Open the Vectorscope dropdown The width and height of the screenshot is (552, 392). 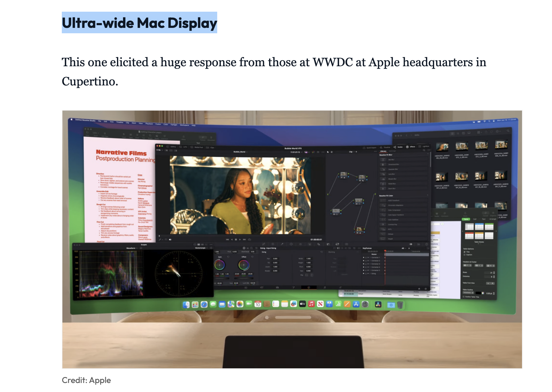(x=201, y=248)
